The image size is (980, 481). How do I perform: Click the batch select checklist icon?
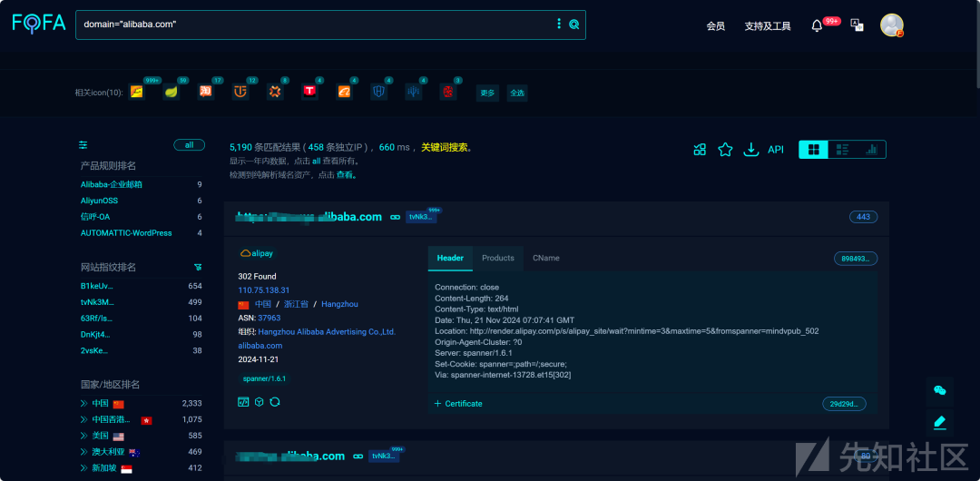click(x=700, y=150)
